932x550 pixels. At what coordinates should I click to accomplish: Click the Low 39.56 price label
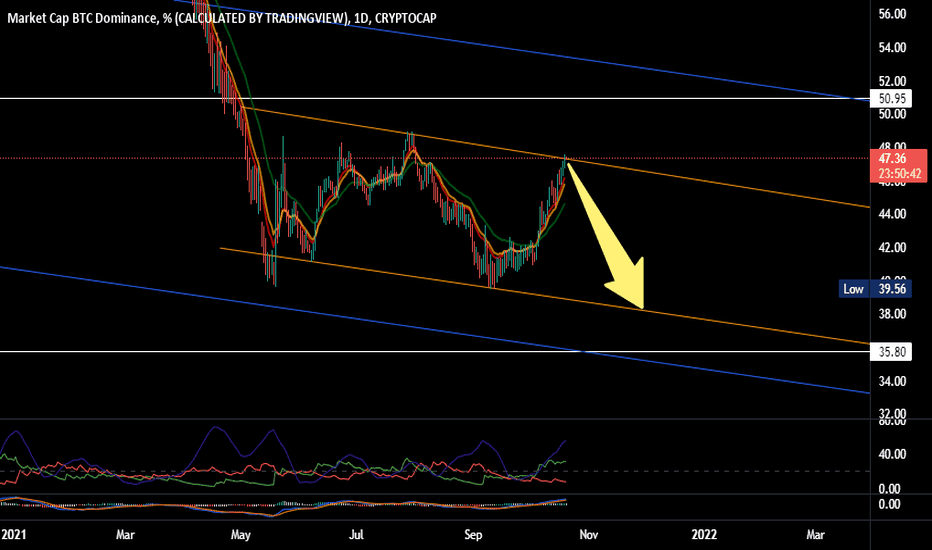pos(875,289)
